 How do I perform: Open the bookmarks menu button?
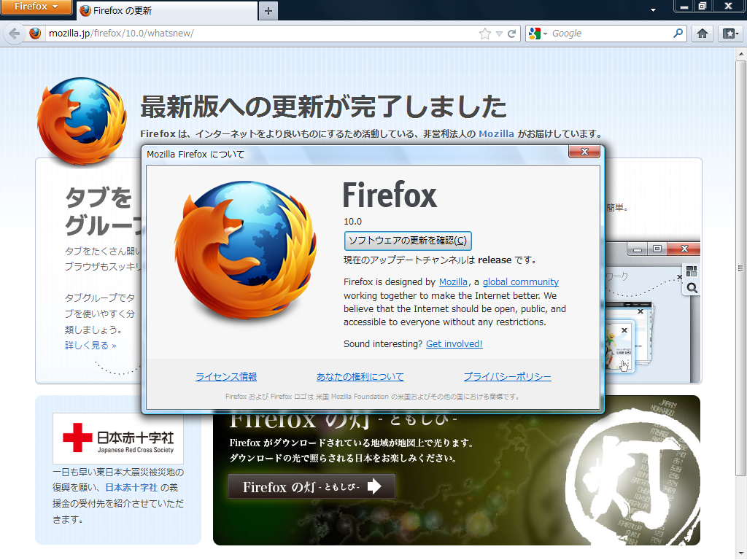coord(729,34)
